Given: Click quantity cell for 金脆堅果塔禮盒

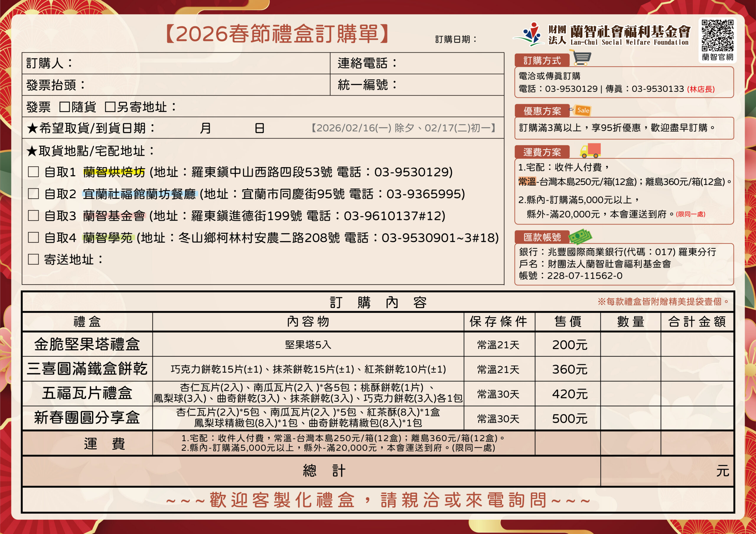Looking at the screenshot, I should coord(630,344).
